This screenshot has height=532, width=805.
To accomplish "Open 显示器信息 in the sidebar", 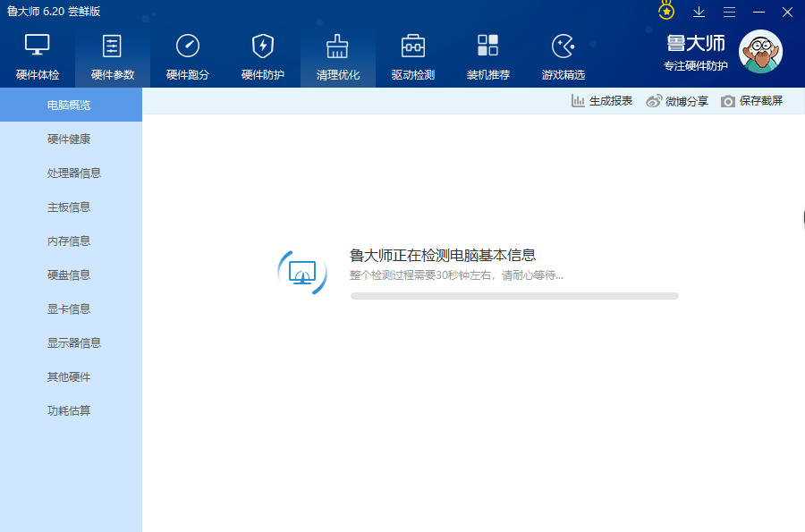I will 71,342.
